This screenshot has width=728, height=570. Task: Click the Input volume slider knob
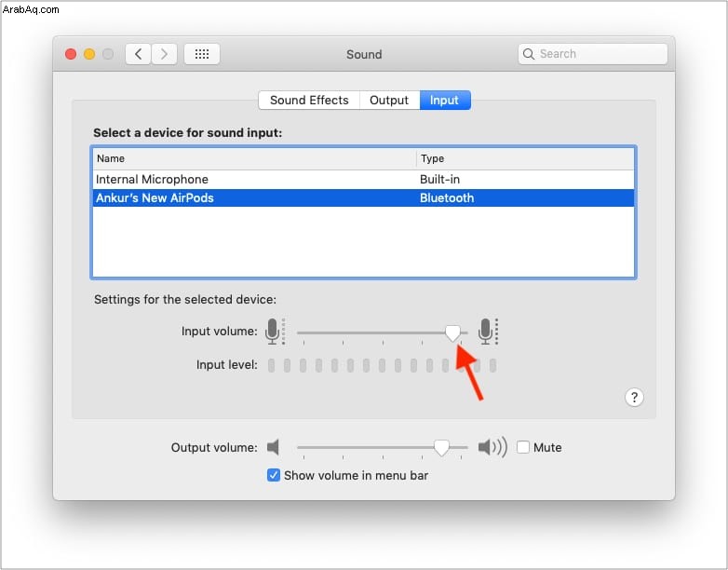pyautogui.click(x=452, y=332)
